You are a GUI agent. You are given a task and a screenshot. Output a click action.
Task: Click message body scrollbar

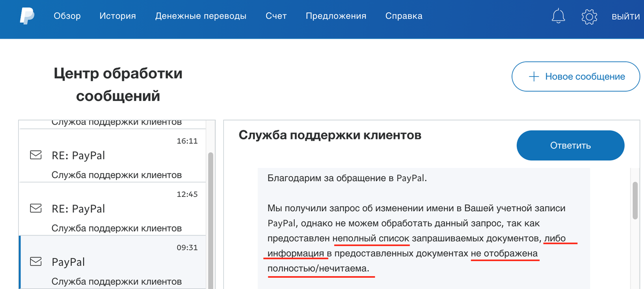click(x=635, y=201)
